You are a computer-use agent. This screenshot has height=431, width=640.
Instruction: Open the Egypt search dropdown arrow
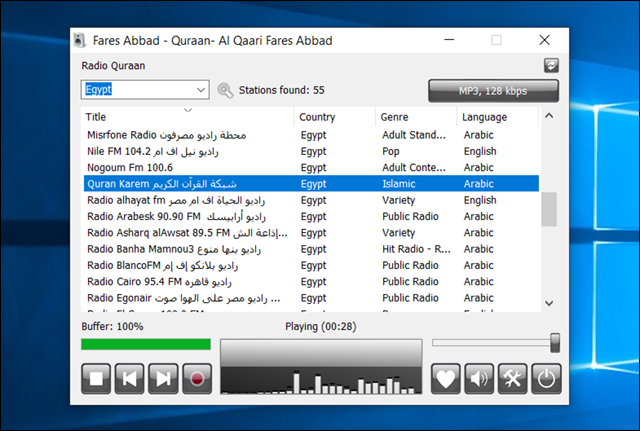point(201,90)
